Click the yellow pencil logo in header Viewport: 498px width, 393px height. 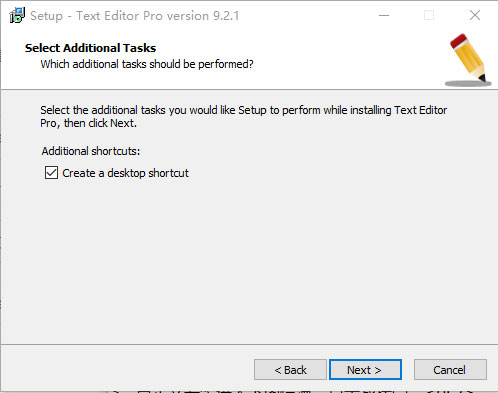[x=468, y=60]
